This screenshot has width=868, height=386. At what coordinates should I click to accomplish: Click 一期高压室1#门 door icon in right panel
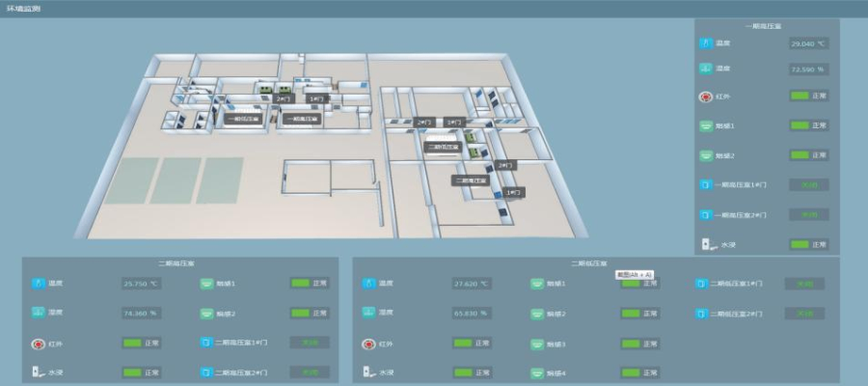pos(706,184)
